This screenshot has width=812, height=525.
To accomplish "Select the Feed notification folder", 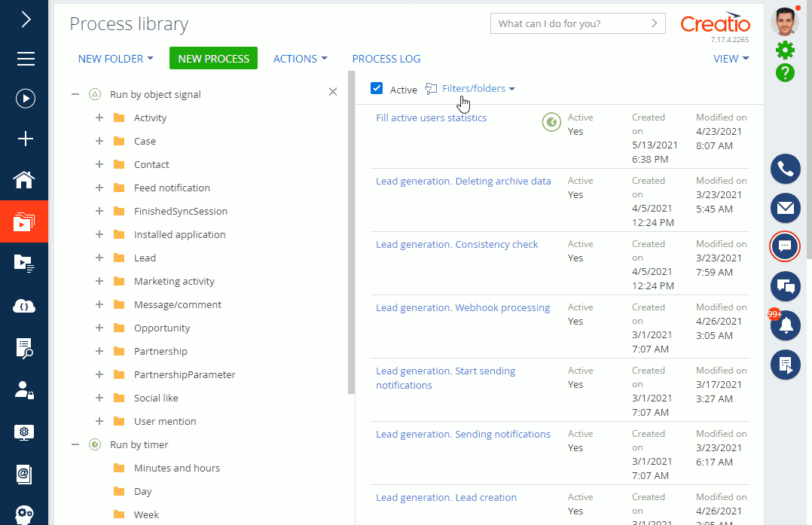I will tap(172, 188).
